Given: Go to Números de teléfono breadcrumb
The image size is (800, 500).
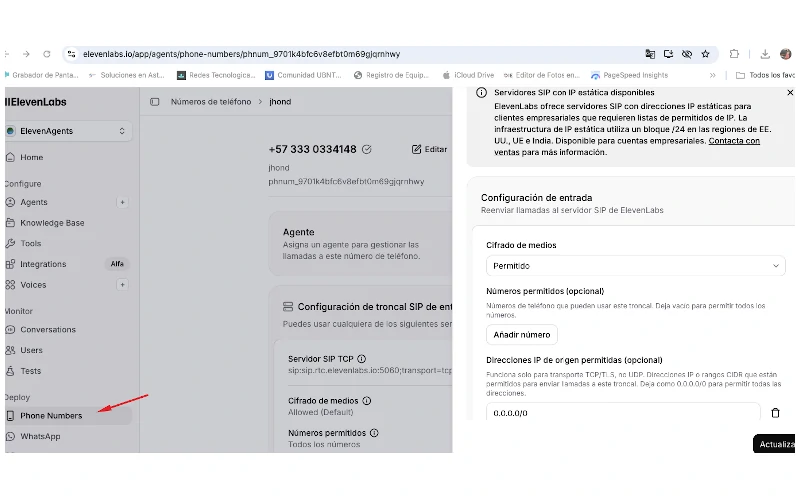Looking at the screenshot, I should pyautogui.click(x=211, y=102).
